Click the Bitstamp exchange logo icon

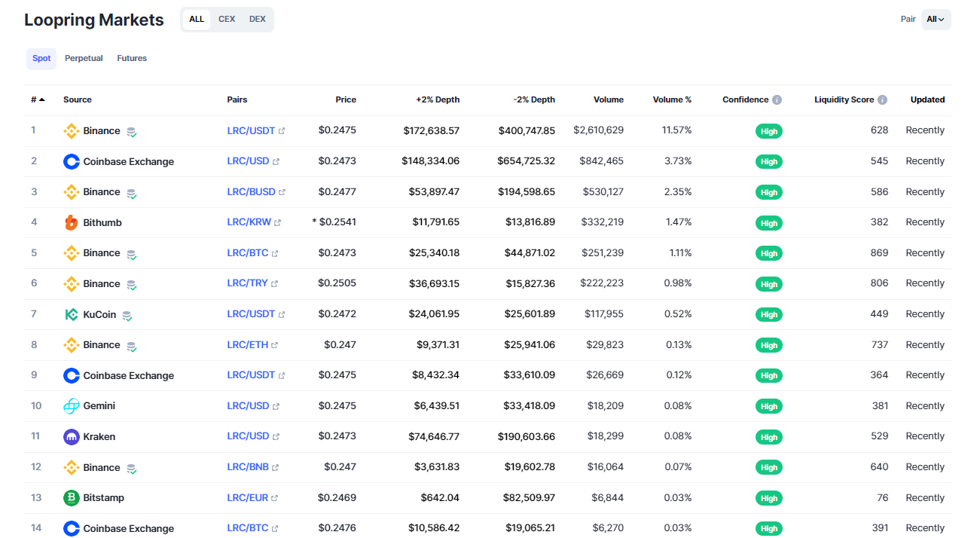71,498
